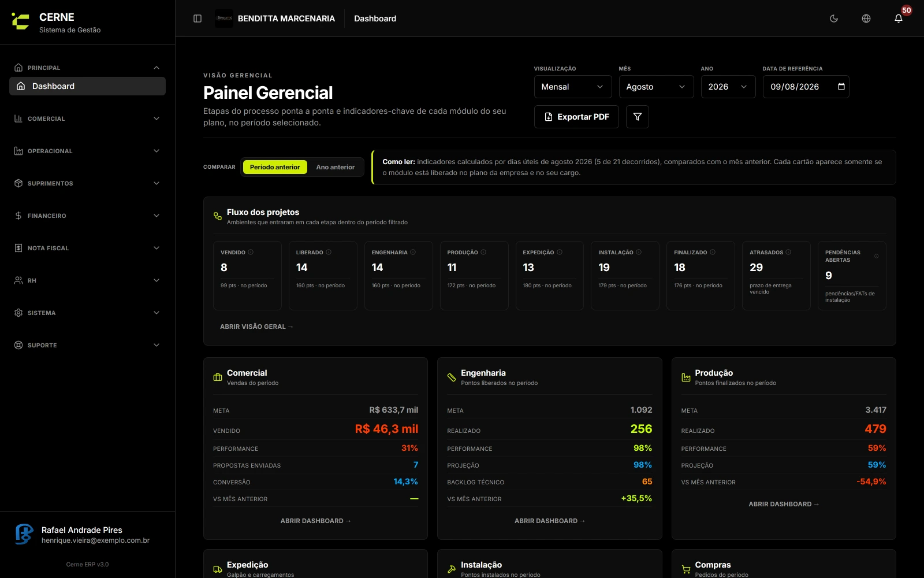
Task: Show info tooltip for Finalizado card
Action: pyautogui.click(x=713, y=252)
